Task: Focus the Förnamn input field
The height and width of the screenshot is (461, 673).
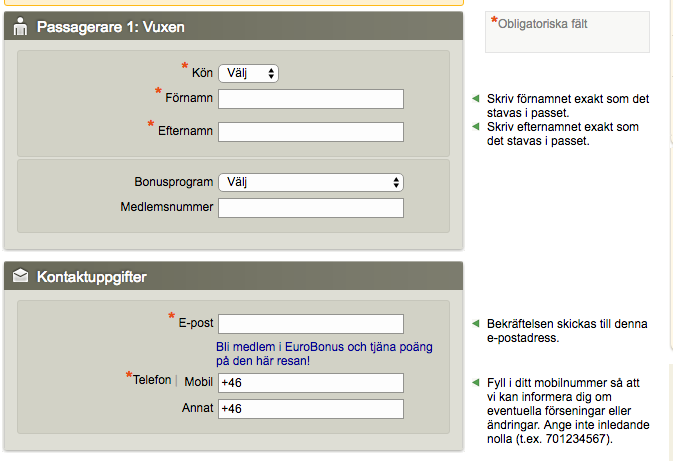Action: point(310,99)
